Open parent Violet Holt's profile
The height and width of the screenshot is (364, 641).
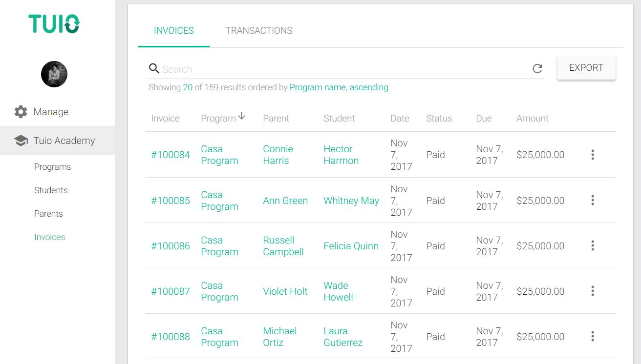[x=285, y=291]
